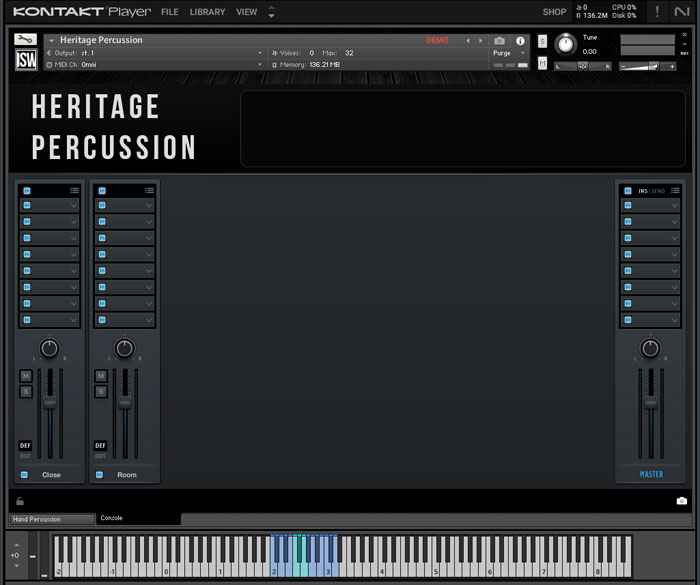Solo the Room channel
Viewport: 700px width, 585px height.
[101, 392]
